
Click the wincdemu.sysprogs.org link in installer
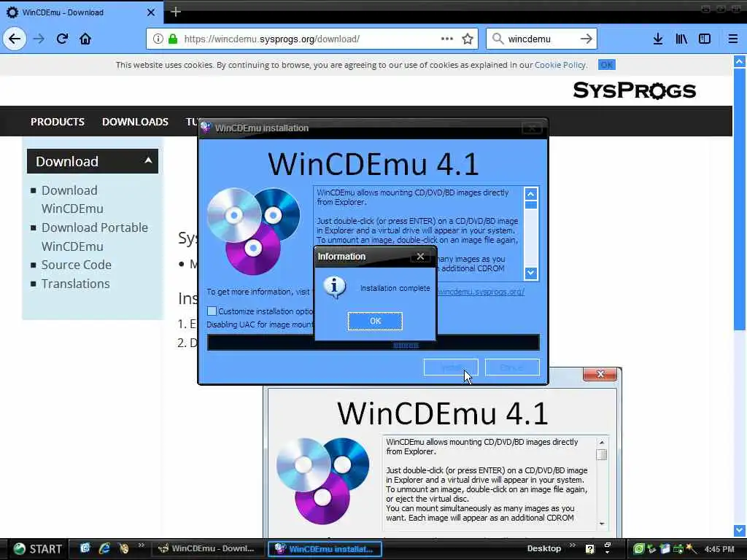tap(481, 292)
